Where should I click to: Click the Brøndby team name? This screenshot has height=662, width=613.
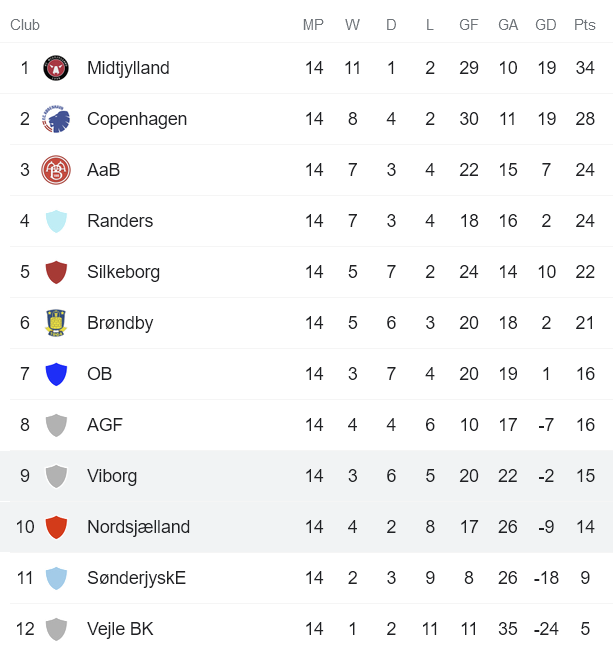(120, 323)
